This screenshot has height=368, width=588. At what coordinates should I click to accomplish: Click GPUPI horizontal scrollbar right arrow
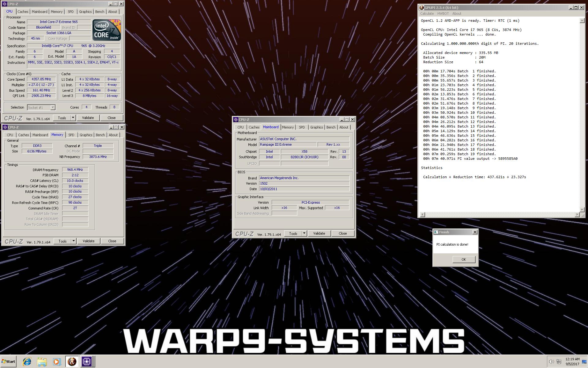point(577,214)
